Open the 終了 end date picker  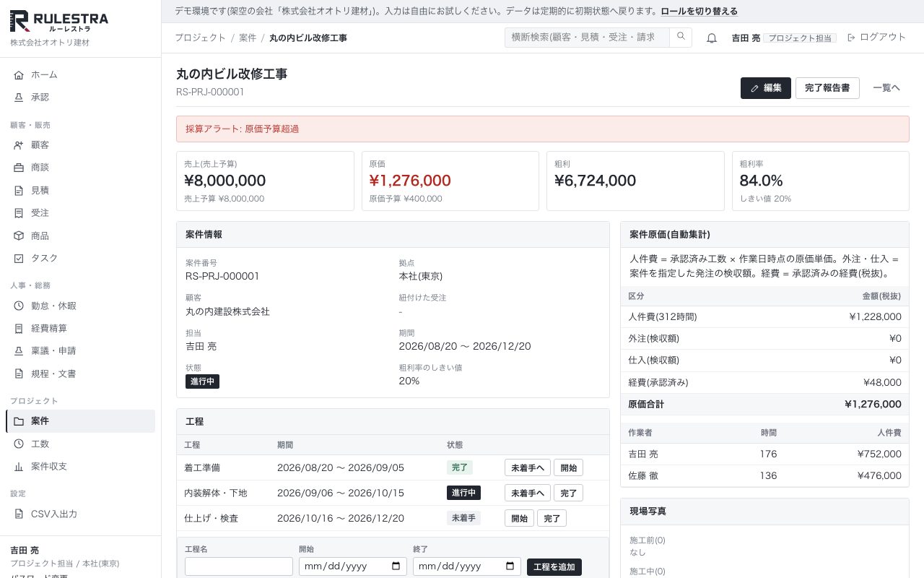pyautogui.click(x=510, y=566)
